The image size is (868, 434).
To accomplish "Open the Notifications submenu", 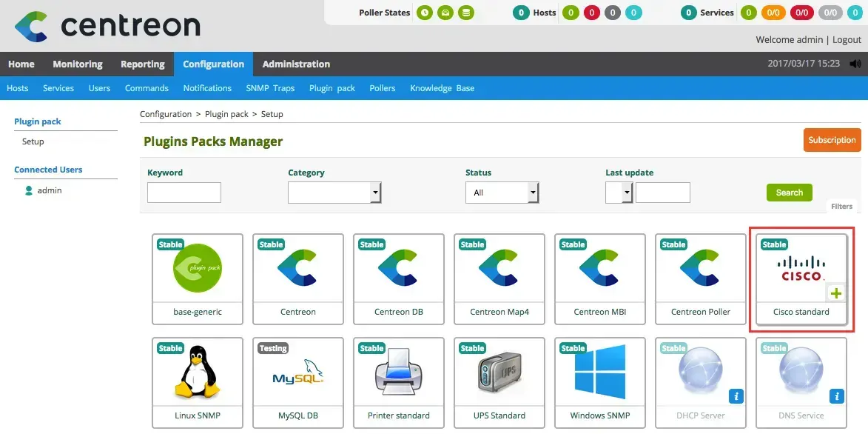I will (x=208, y=88).
